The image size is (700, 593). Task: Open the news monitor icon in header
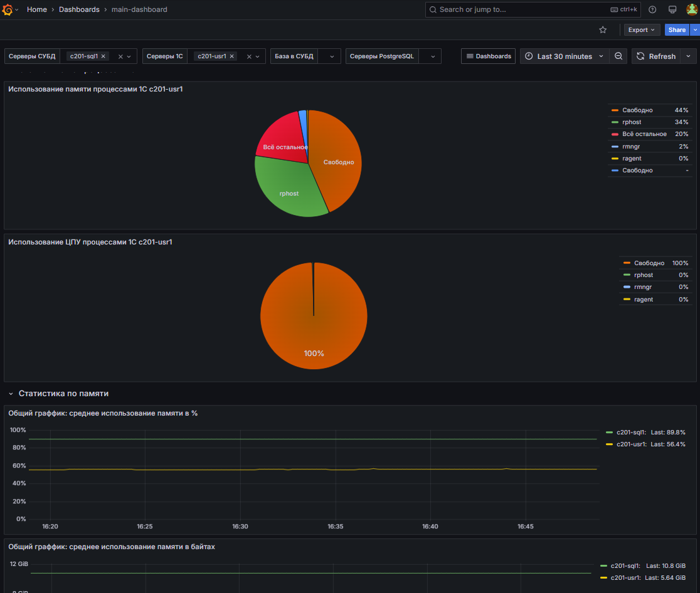[x=672, y=9]
